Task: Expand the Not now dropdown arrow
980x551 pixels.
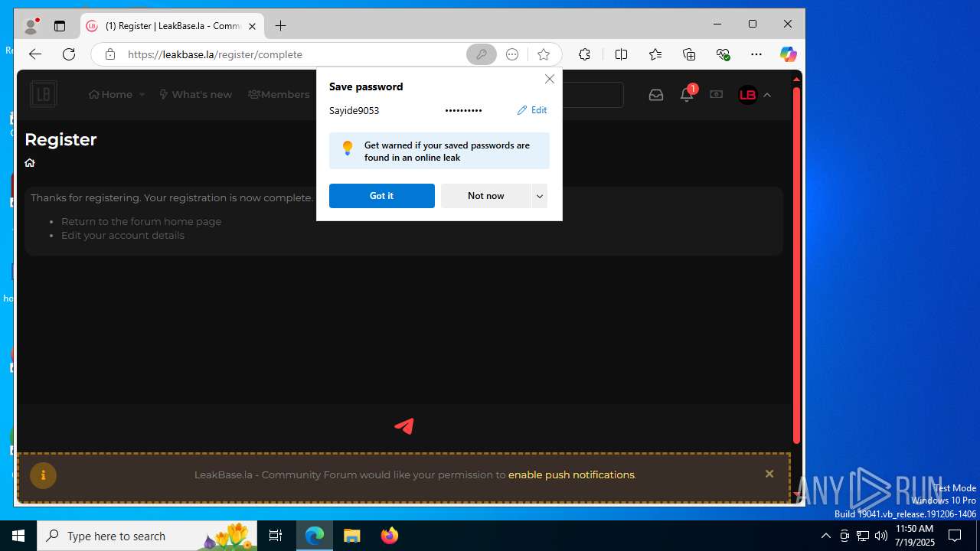Action: click(x=540, y=196)
